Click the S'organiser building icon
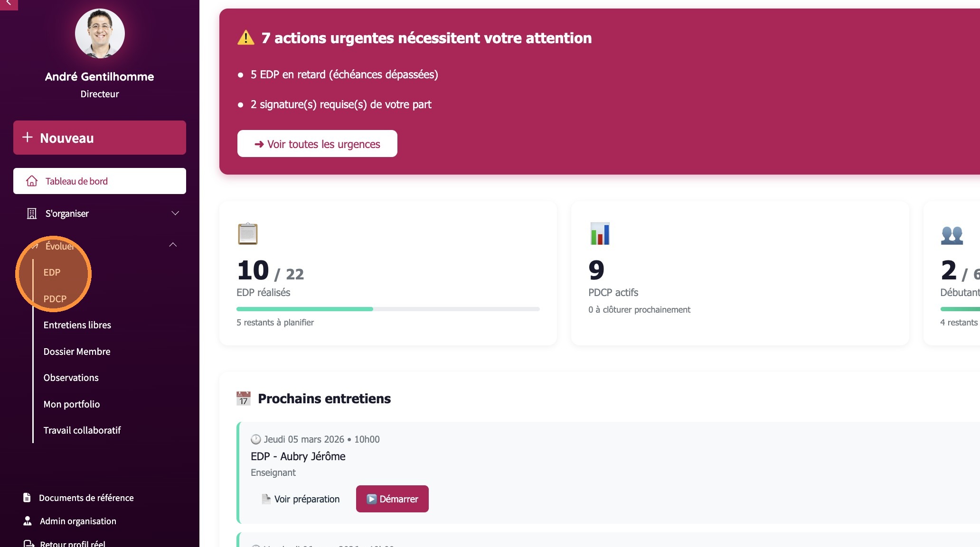The height and width of the screenshot is (547, 980). [x=32, y=213]
